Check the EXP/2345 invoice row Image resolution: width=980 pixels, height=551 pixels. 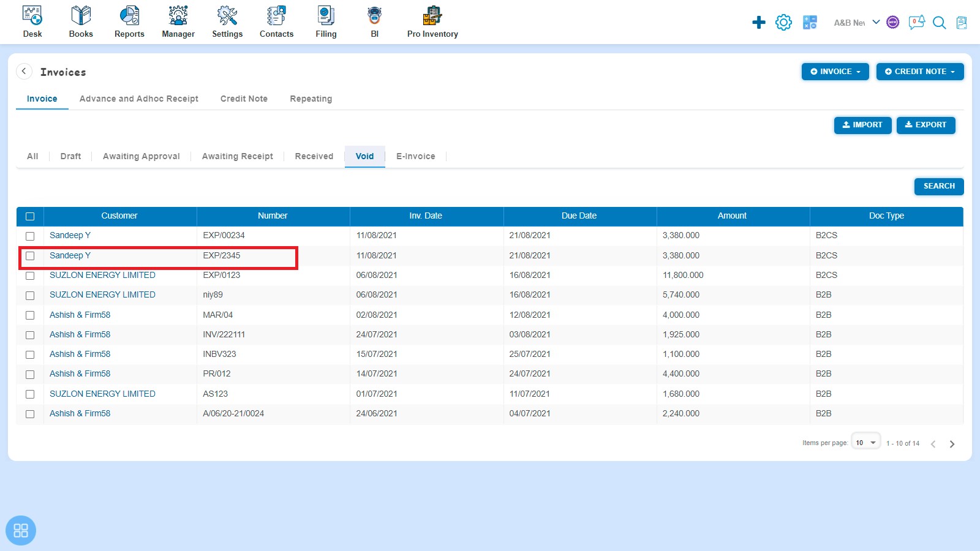pos(30,256)
